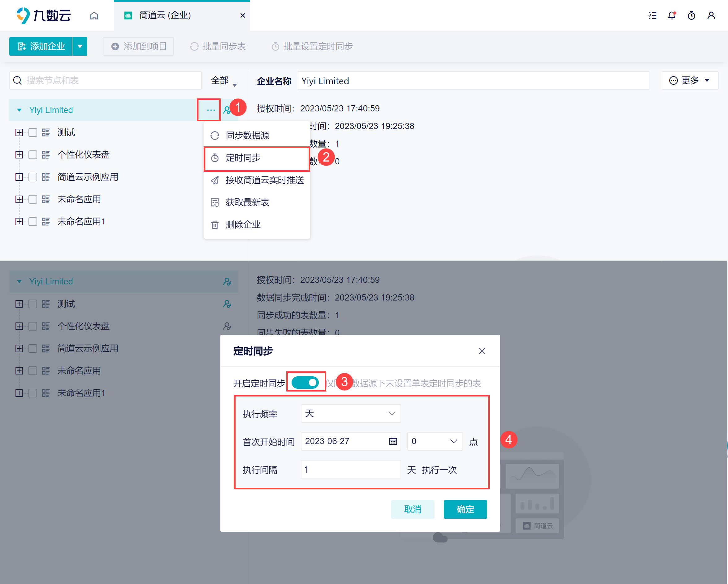Expand the 个性化仪表盘 tree node

(x=19, y=155)
